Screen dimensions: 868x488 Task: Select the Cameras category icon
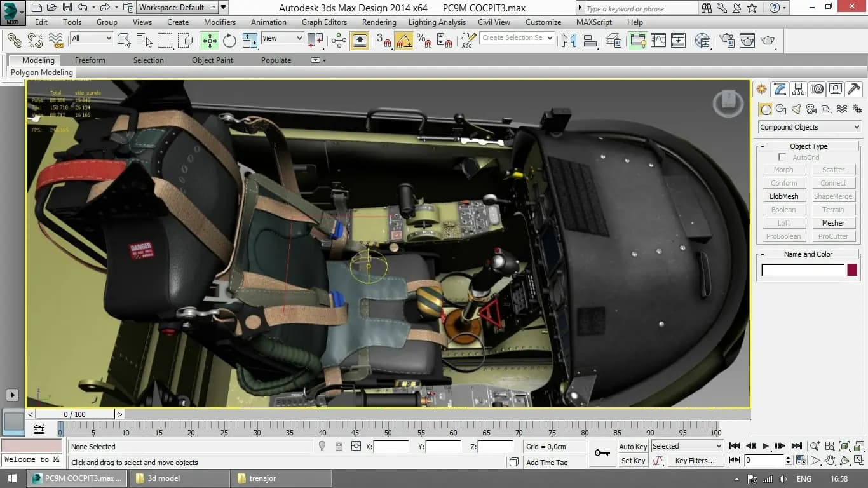click(811, 109)
